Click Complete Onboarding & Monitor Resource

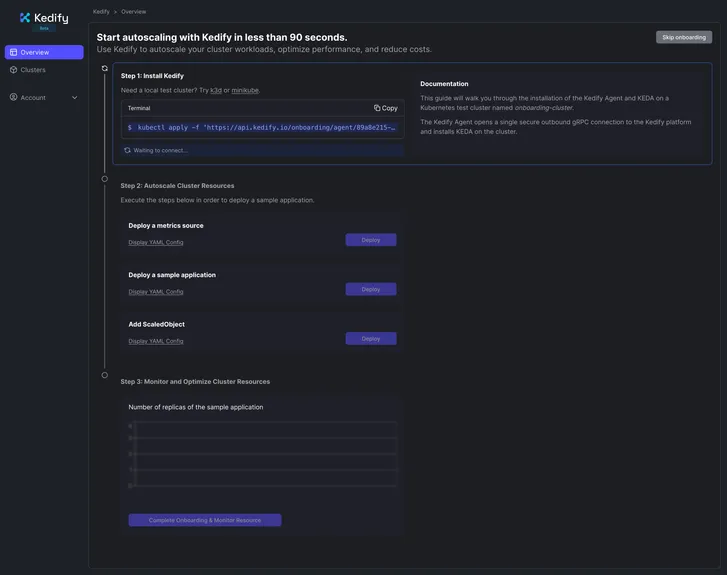[x=205, y=520]
